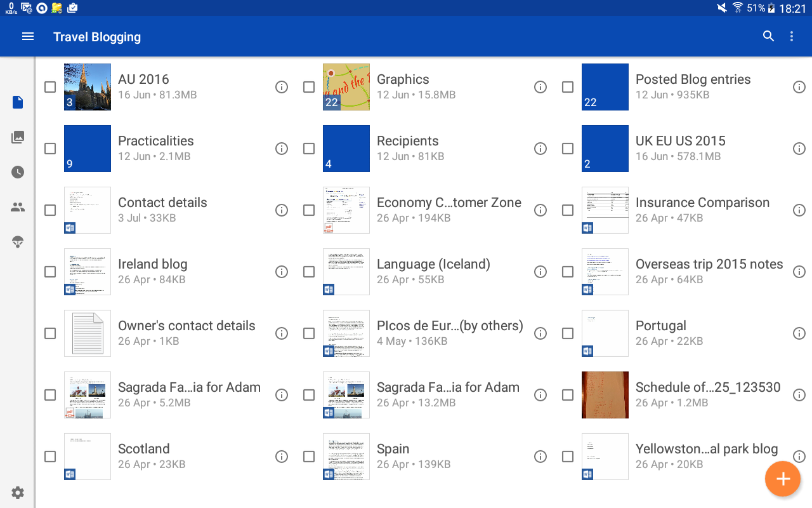Open the three-dot overflow menu
812x508 pixels.
pyautogui.click(x=792, y=37)
